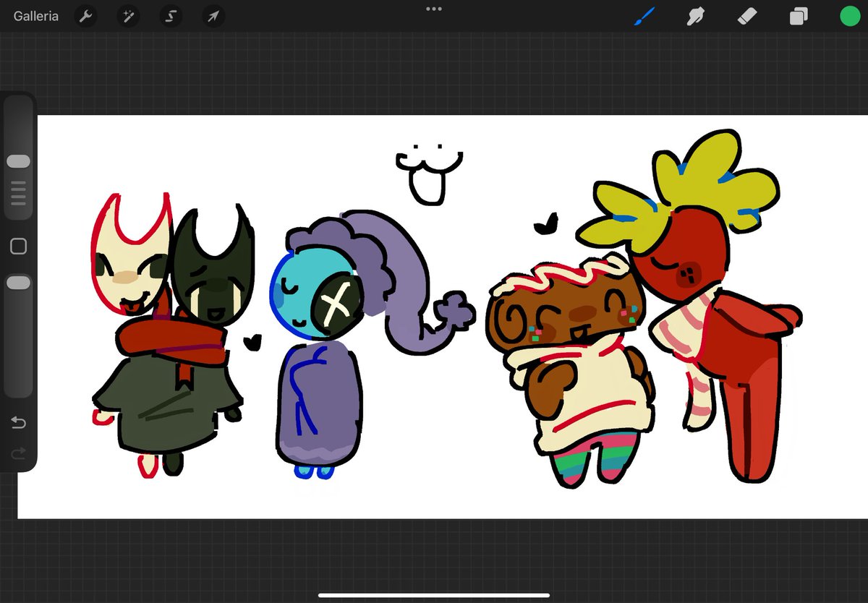
Task: Toggle Eraser as active tool
Action: click(746, 16)
